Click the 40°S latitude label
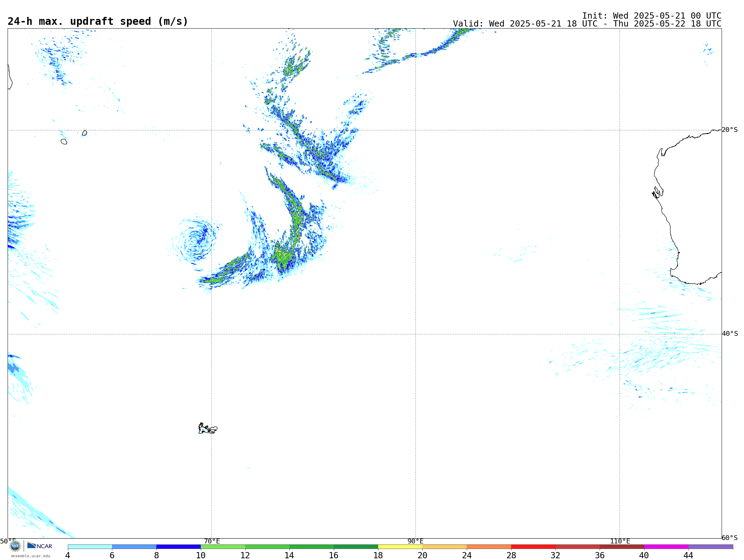The height and width of the screenshot is (560, 744). (730, 334)
